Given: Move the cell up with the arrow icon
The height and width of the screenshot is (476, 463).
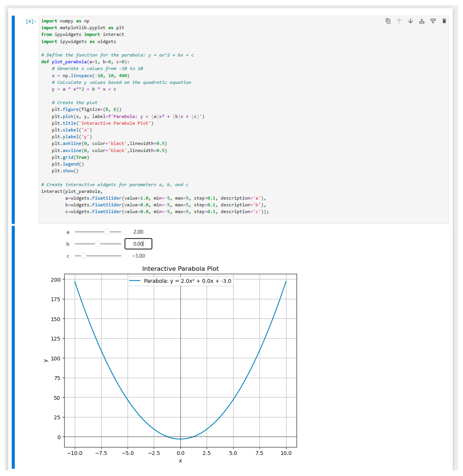Looking at the screenshot, I should point(399,21).
